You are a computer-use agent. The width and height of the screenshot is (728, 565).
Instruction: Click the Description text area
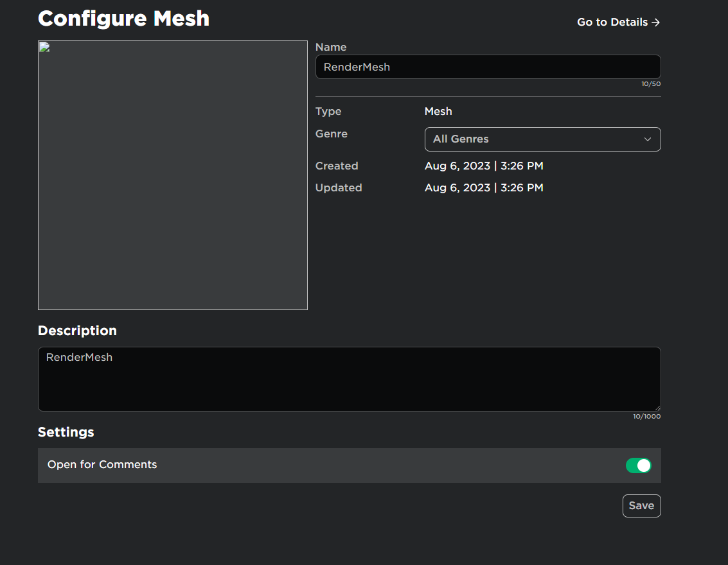pyautogui.click(x=349, y=379)
